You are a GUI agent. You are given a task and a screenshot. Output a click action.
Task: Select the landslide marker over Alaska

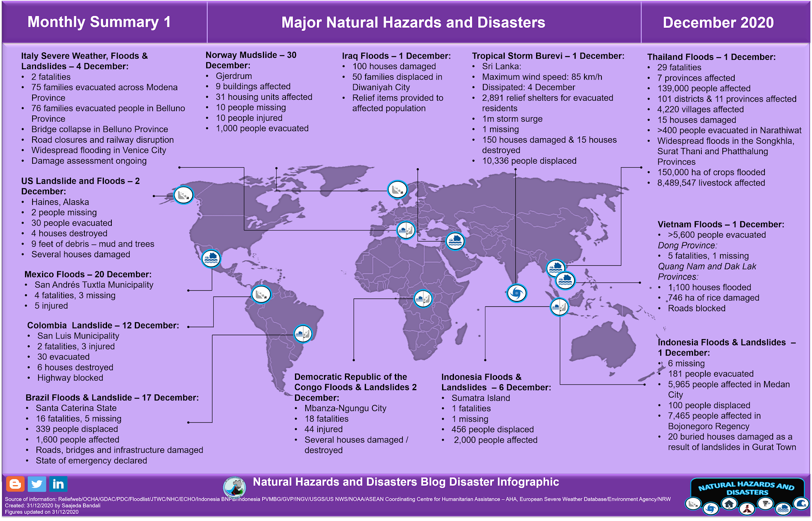[184, 195]
